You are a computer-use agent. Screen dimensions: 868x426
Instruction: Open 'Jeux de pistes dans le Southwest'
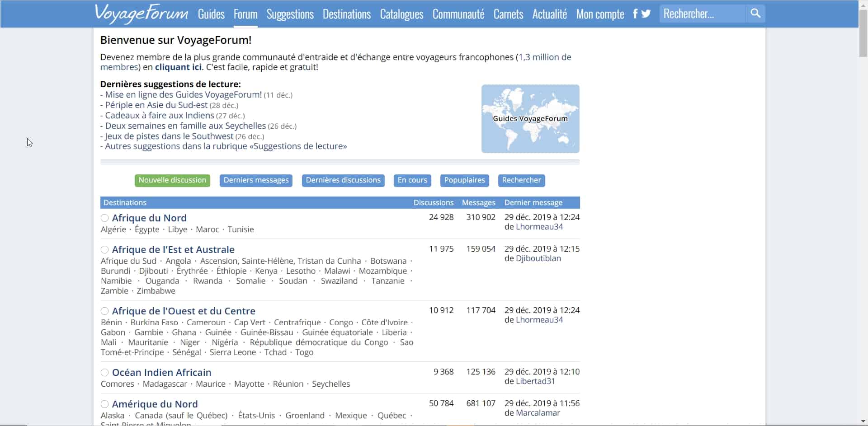pos(169,136)
